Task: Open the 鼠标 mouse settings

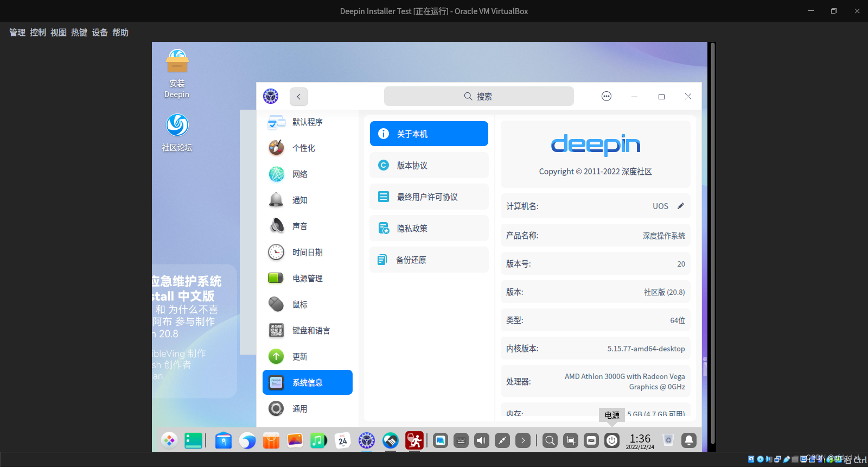Action: coord(308,305)
